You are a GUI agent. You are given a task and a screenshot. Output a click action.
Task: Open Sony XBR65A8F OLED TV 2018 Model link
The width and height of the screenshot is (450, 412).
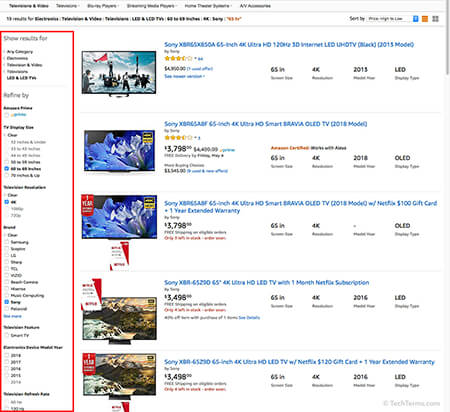[266, 124]
